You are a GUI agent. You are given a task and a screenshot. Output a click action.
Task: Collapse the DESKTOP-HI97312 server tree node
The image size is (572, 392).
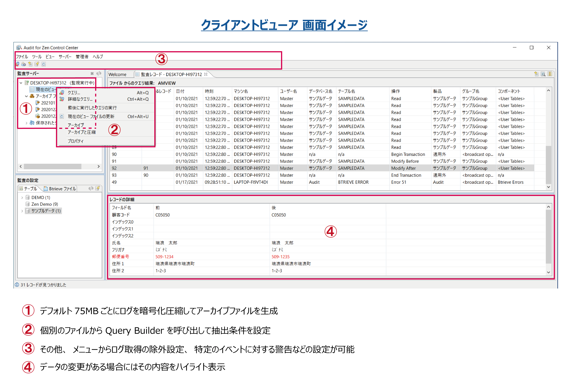click(21, 83)
